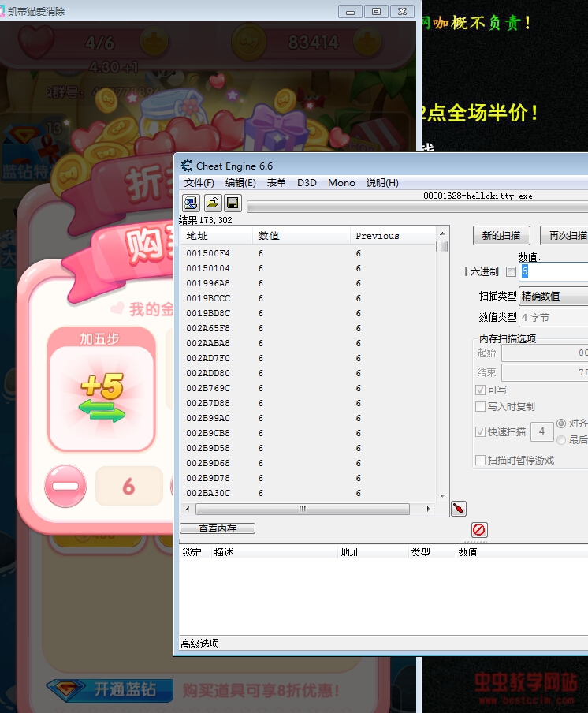Select address row 002BA30C
This screenshot has height=713, width=588.
(x=308, y=493)
